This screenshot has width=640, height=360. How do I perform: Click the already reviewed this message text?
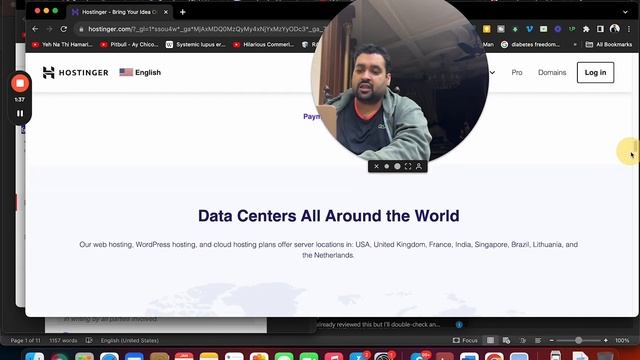(378, 324)
